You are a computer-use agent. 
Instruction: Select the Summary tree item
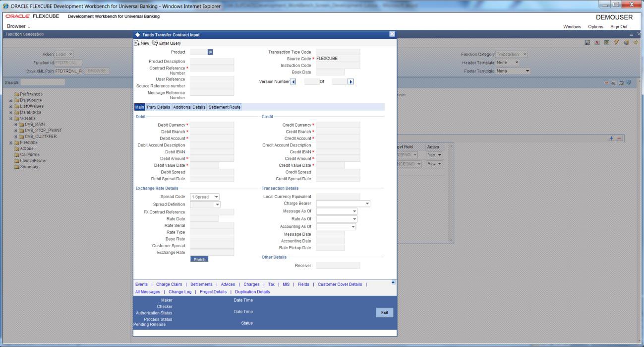click(26, 166)
